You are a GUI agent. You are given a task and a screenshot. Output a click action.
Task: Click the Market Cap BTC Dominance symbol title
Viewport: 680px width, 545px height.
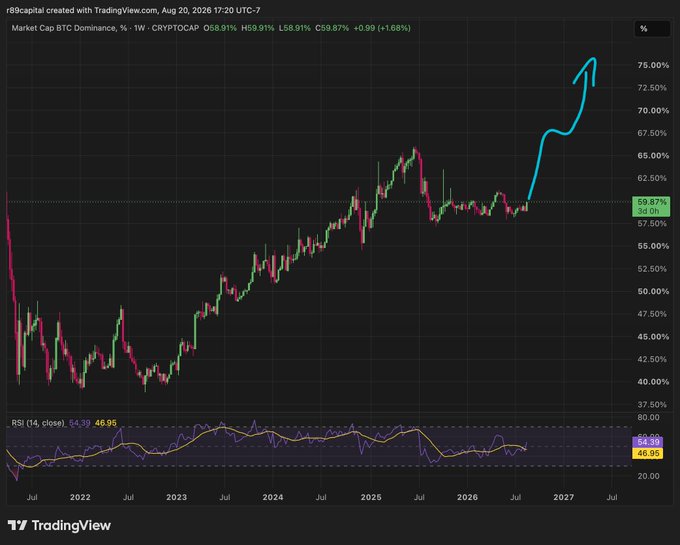point(69,28)
